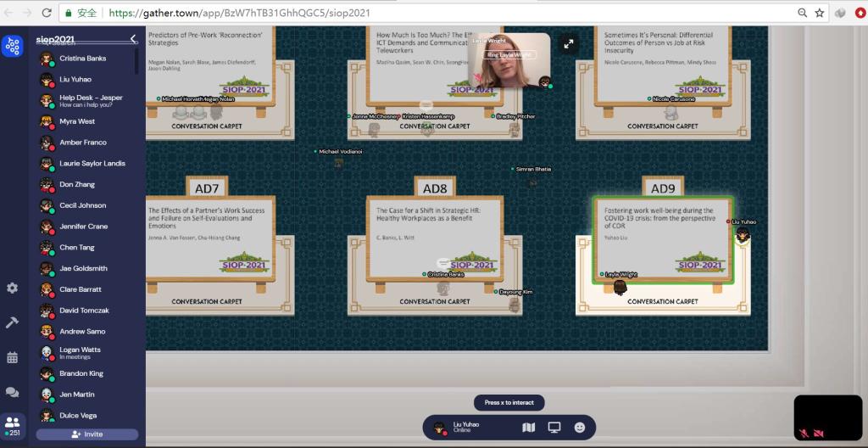Open the minimap from bottom bar
Image resolution: width=868 pixels, height=448 pixels.
pos(529,428)
